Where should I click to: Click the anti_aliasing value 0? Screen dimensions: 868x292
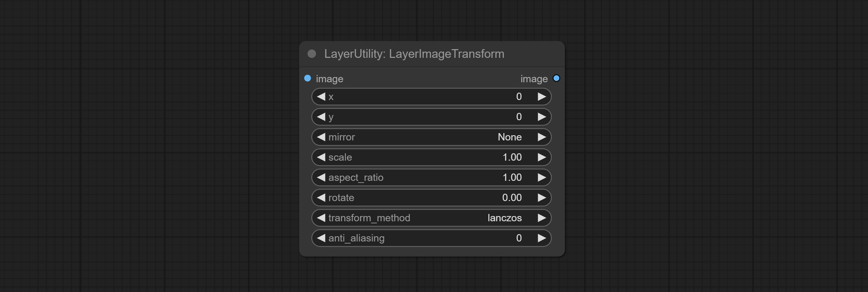(x=519, y=238)
